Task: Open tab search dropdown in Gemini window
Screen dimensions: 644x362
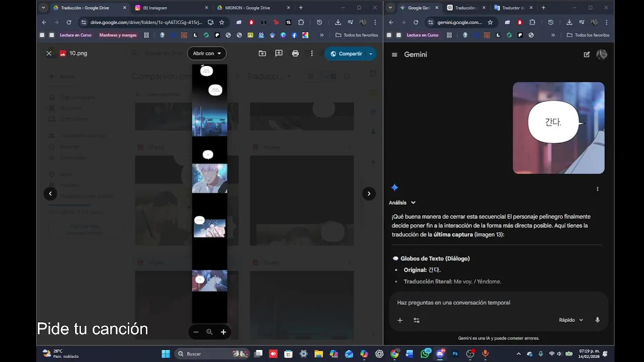Action: [390, 8]
